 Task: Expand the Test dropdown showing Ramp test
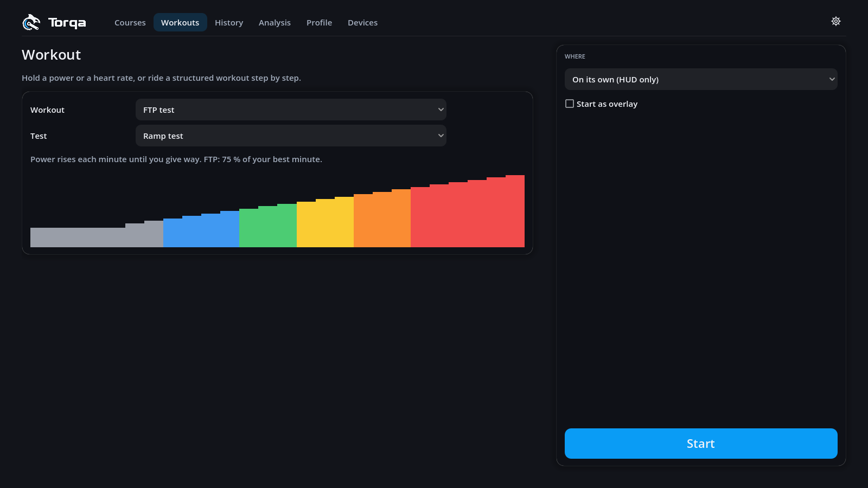click(x=291, y=136)
